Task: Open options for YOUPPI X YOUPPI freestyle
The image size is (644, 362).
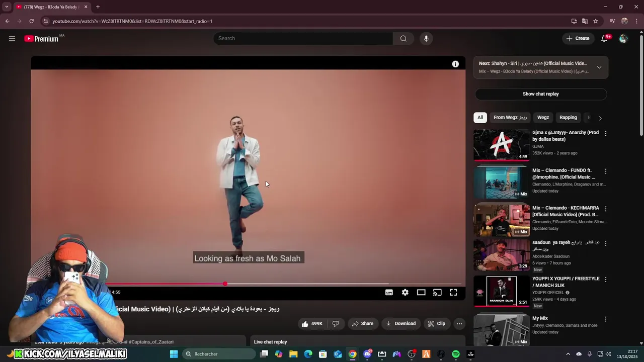Action: point(606,279)
